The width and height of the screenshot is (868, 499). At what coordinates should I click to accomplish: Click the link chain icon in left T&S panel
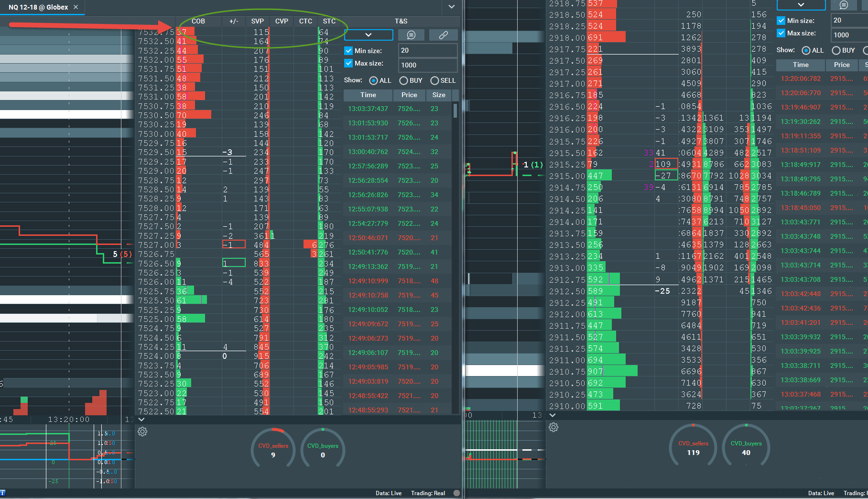(444, 35)
